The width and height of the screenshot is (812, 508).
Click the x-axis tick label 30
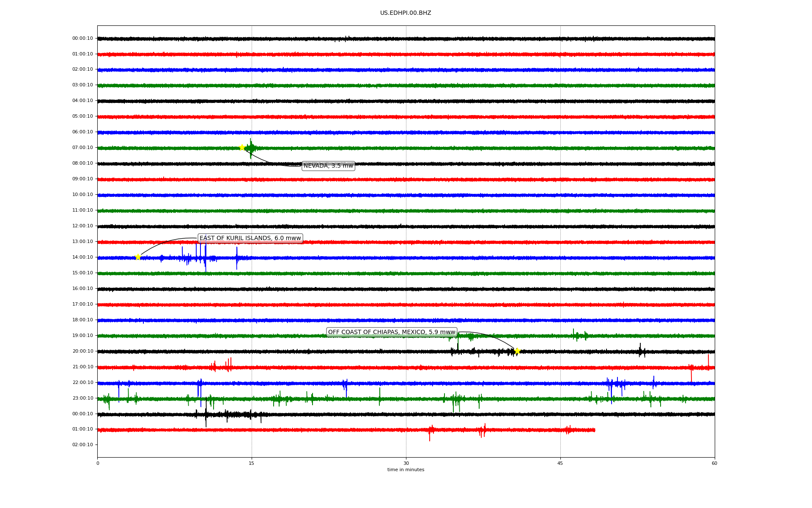[406, 464]
